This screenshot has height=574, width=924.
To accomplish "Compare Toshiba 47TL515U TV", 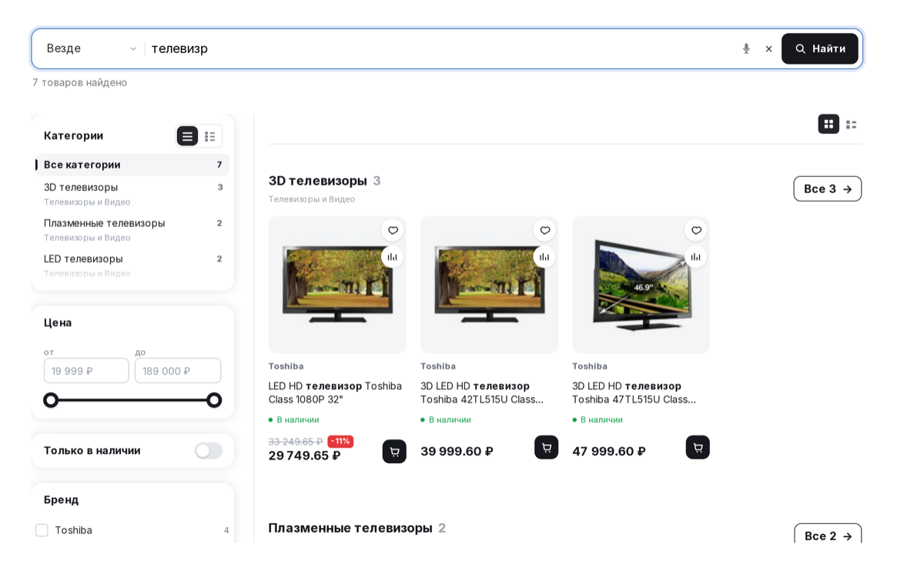I will [696, 257].
